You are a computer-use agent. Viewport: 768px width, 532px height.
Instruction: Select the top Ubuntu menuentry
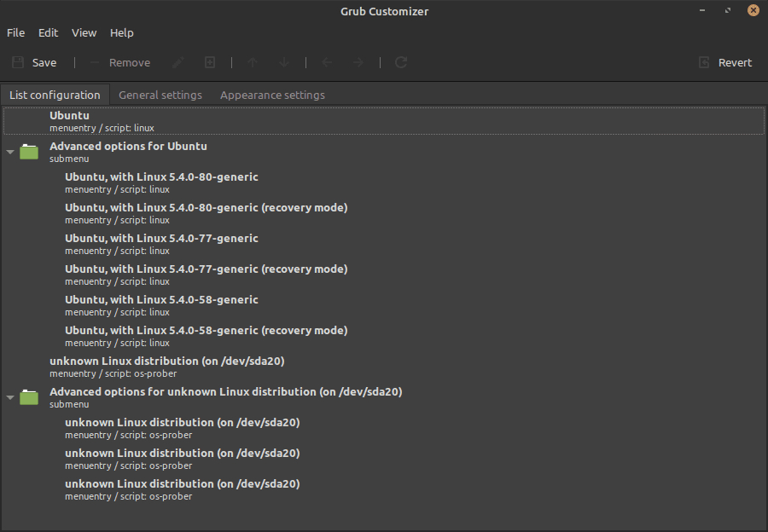384,121
